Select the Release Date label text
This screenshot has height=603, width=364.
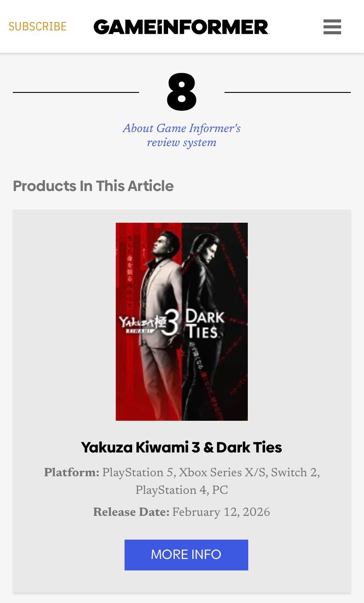tap(131, 512)
